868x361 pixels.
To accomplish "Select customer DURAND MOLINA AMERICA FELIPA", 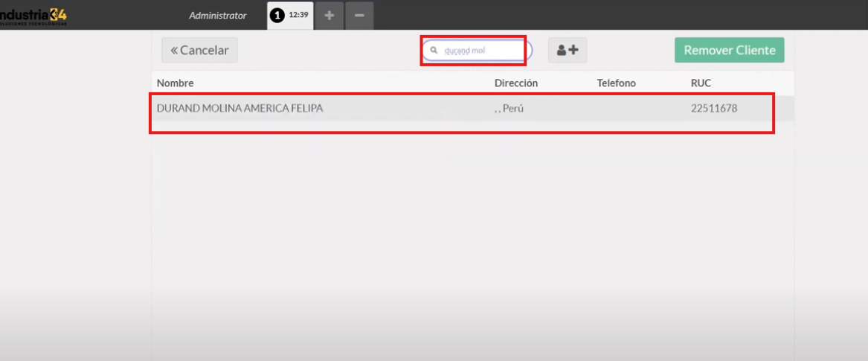I will [x=239, y=109].
